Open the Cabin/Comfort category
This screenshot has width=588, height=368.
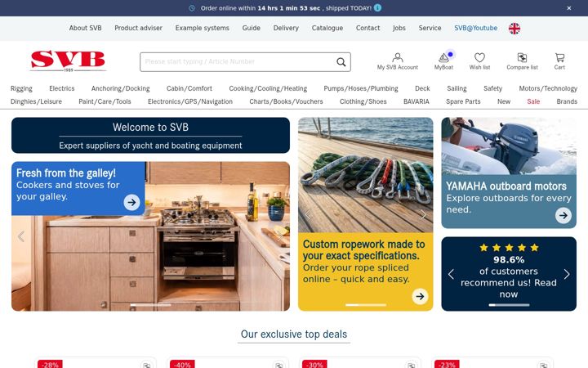point(189,88)
